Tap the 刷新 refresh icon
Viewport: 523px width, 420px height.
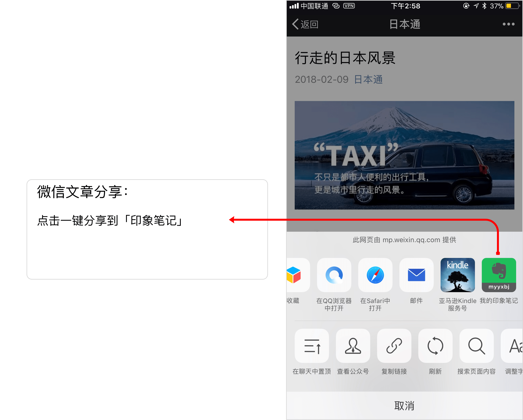coord(435,346)
